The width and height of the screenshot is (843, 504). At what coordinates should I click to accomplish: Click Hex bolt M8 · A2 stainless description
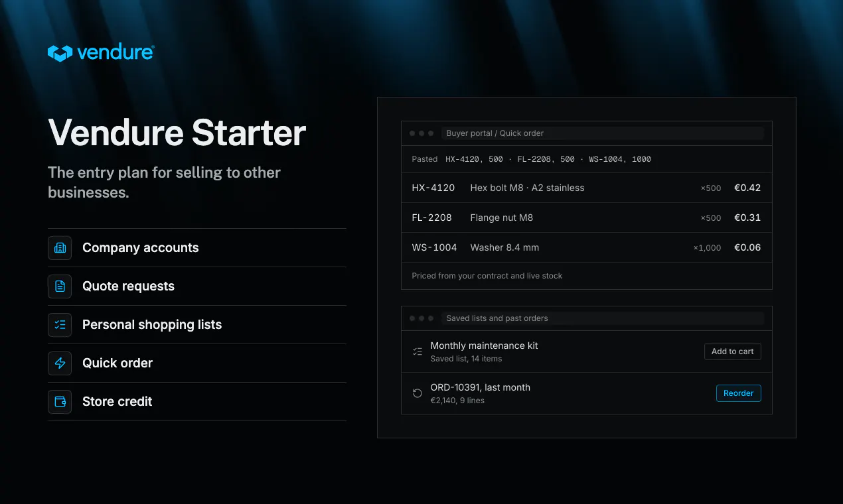[527, 188]
